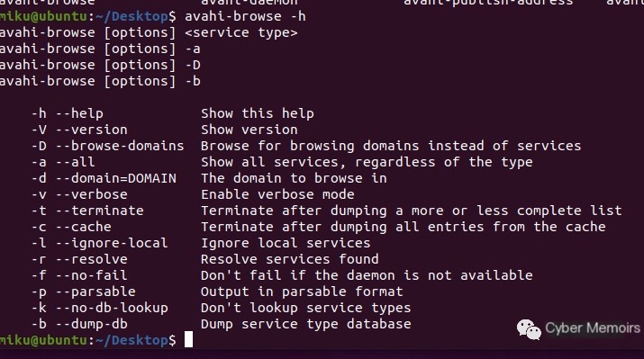The width and height of the screenshot is (644, 359).
Task: Click the '--terminate' option text
Action: [x=100, y=211]
